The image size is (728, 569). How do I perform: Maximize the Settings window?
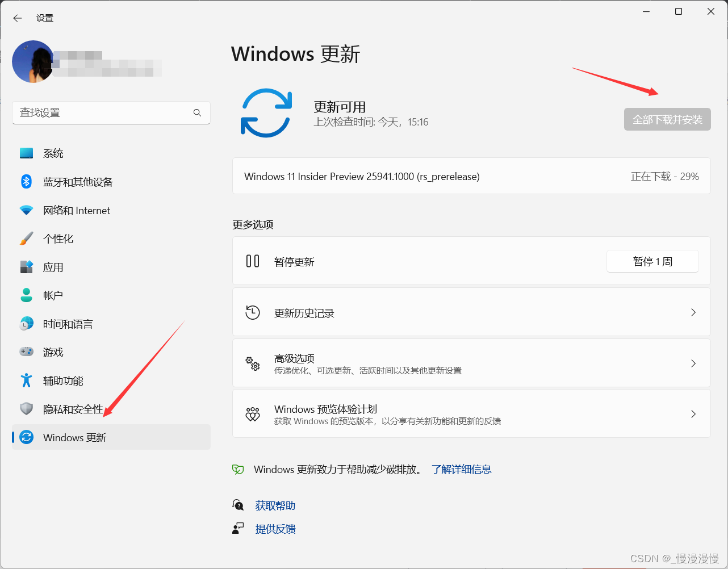(x=679, y=11)
